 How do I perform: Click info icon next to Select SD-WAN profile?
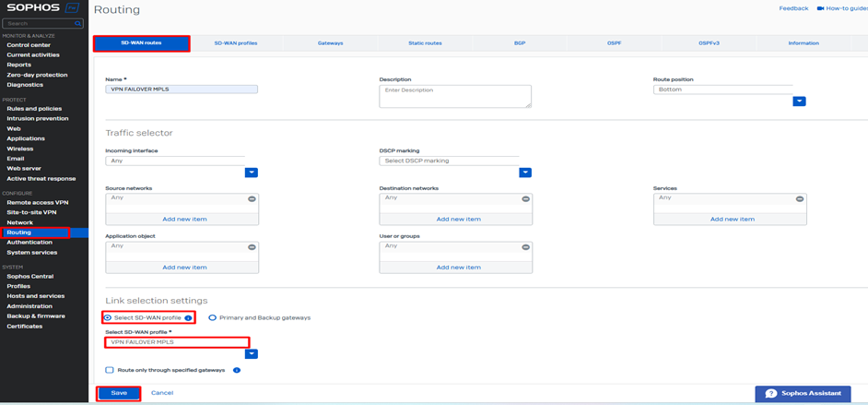188,317
